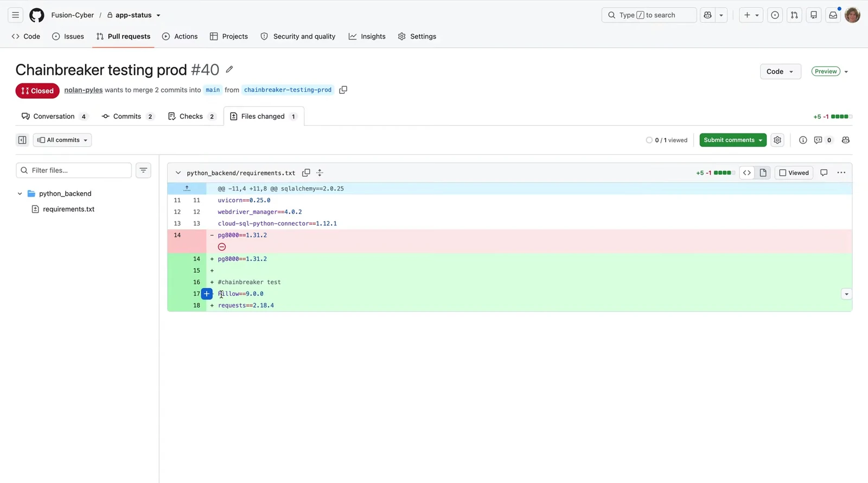
Task: Open the Copilot dropdown arrow
Action: coord(722,15)
